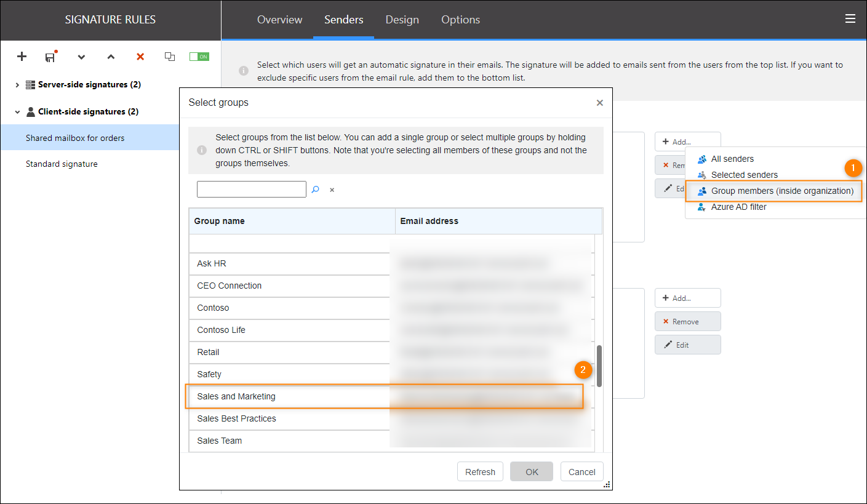Clone the rule with duplicate icon
Screen dimensions: 867x504
pos(170,57)
